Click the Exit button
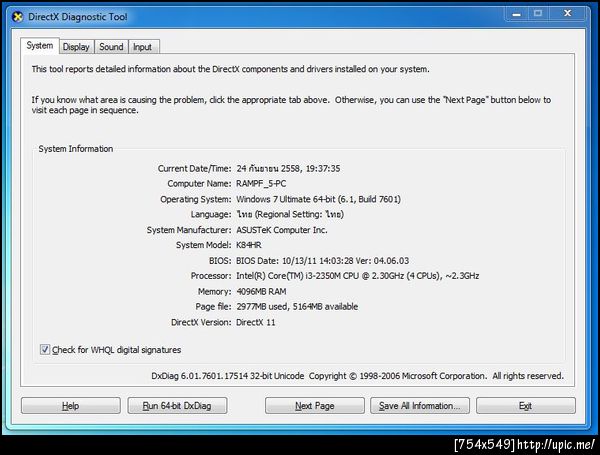Viewport: 600px width, 455px height. (526, 406)
